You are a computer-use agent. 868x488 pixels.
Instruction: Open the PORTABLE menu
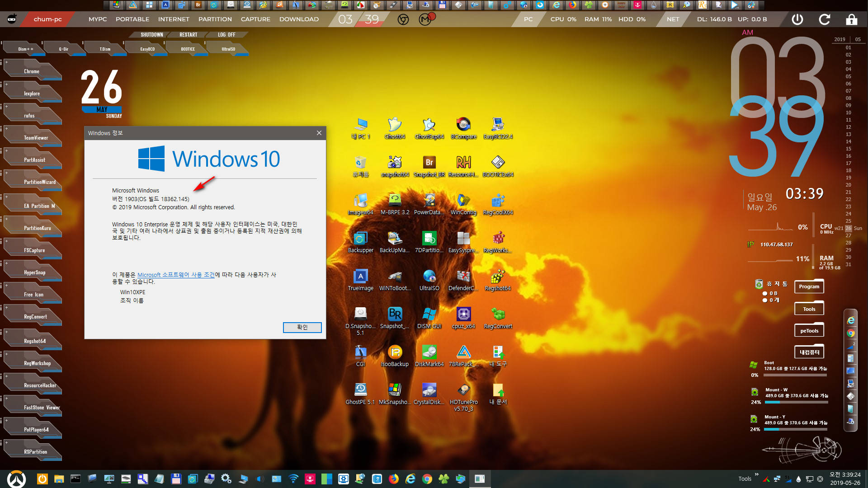click(x=132, y=19)
